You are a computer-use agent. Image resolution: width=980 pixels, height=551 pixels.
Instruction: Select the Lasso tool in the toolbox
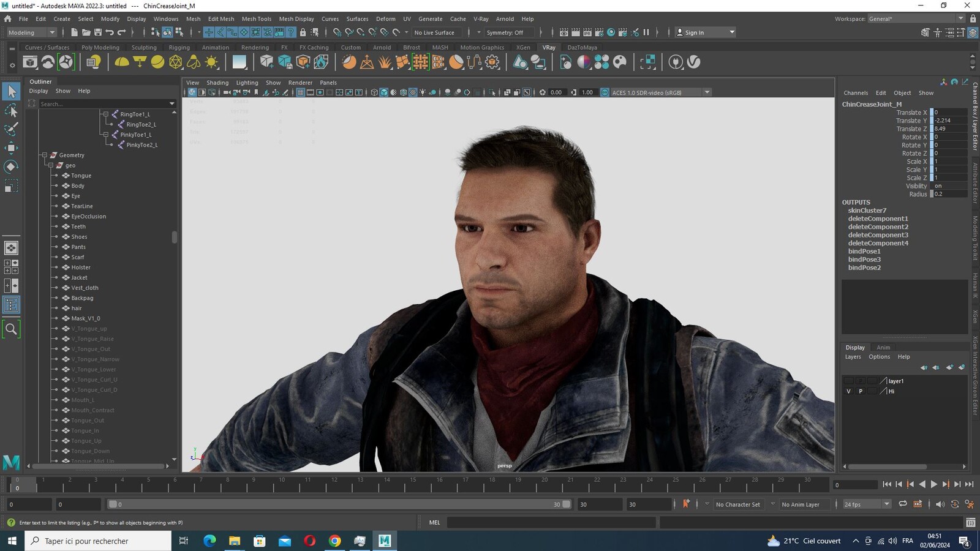click(x=12, y=110)
